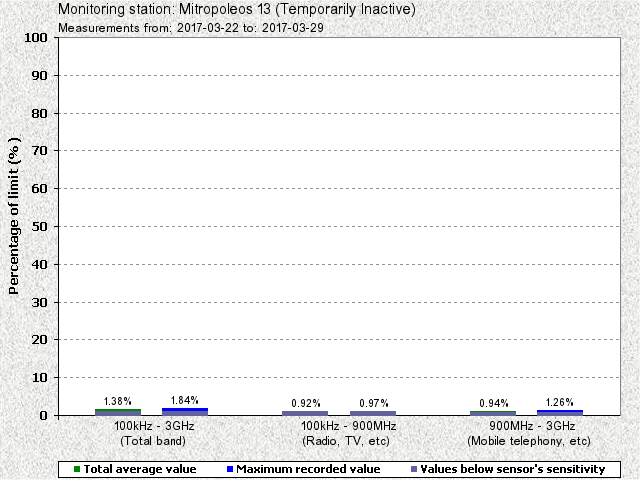Click the '10' y-axis tick label
Viewport: 640px width, 480px height.
[x=40, y=378]
